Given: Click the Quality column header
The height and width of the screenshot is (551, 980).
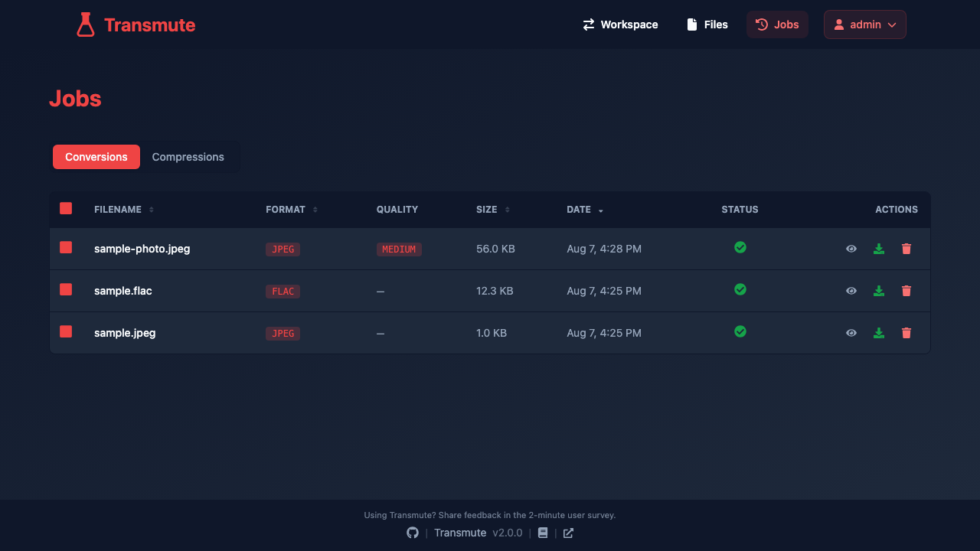Looking at the screenshot, I should click(x=397, y=210).
